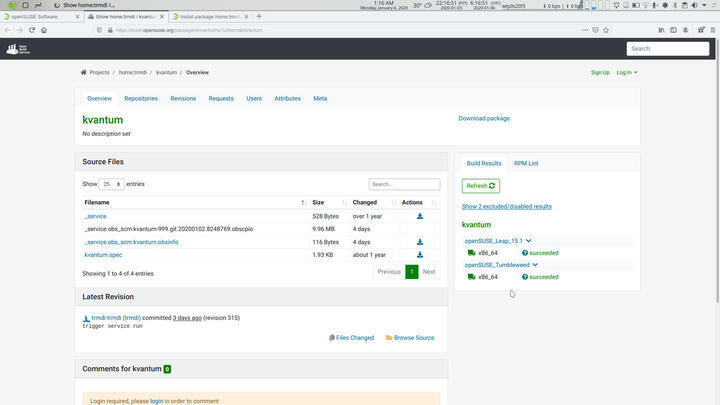This screenshot has width=720, height=405.
Task: Click the browser address bar URL
Action: pos(189,30)
